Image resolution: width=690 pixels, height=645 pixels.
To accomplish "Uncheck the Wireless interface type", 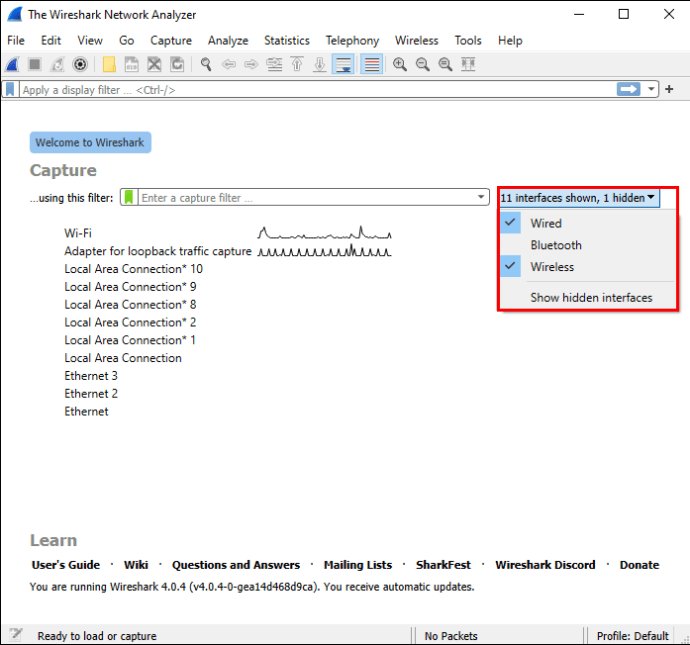I will tap(552, 267).
